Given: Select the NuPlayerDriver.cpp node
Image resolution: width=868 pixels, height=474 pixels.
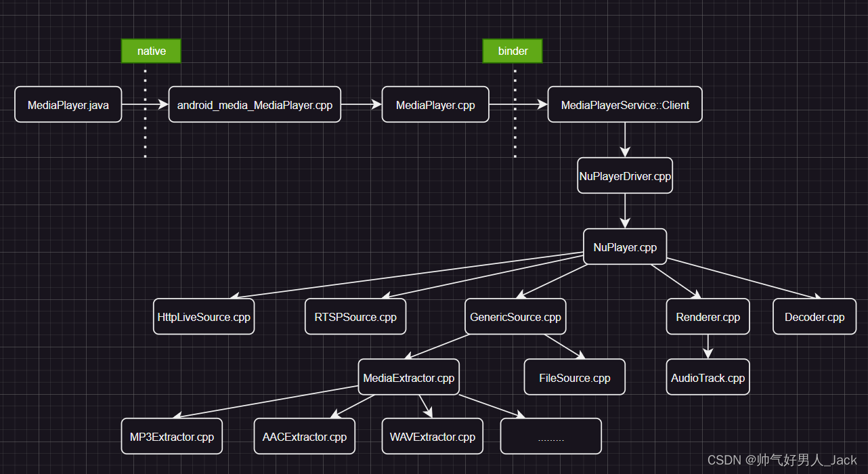Looking at the screenshot, I should (625, 175).
